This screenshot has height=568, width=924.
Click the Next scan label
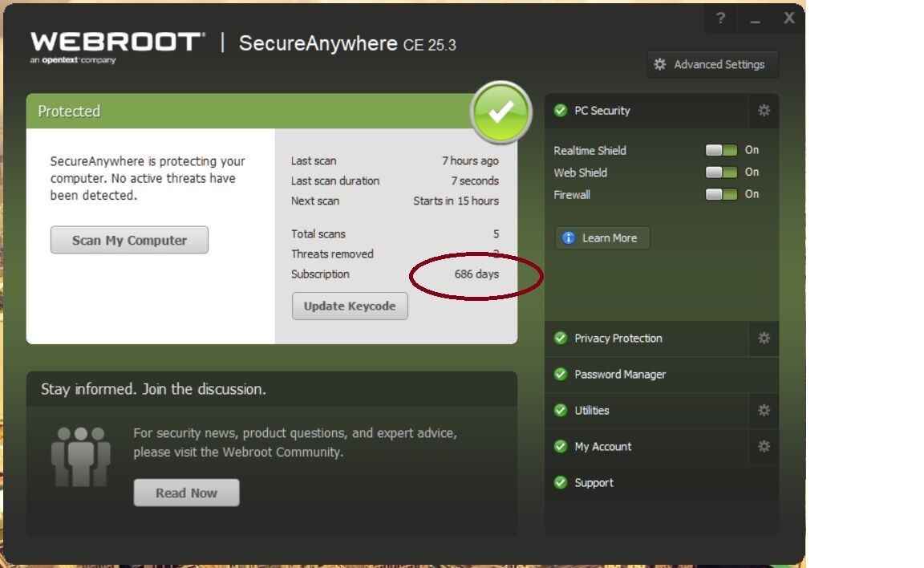pyautogui.click(x=315, y=201)
